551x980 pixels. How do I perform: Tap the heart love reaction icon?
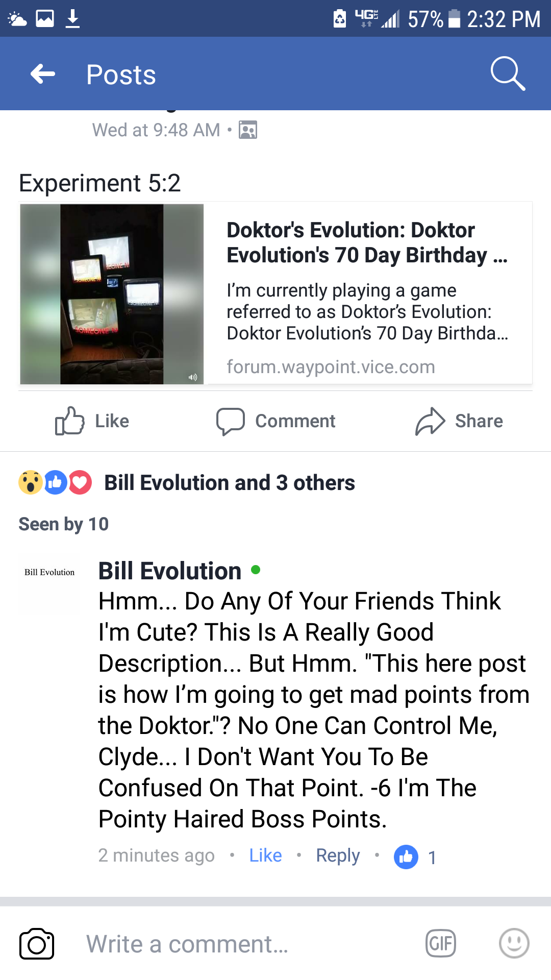click(80, 482)
